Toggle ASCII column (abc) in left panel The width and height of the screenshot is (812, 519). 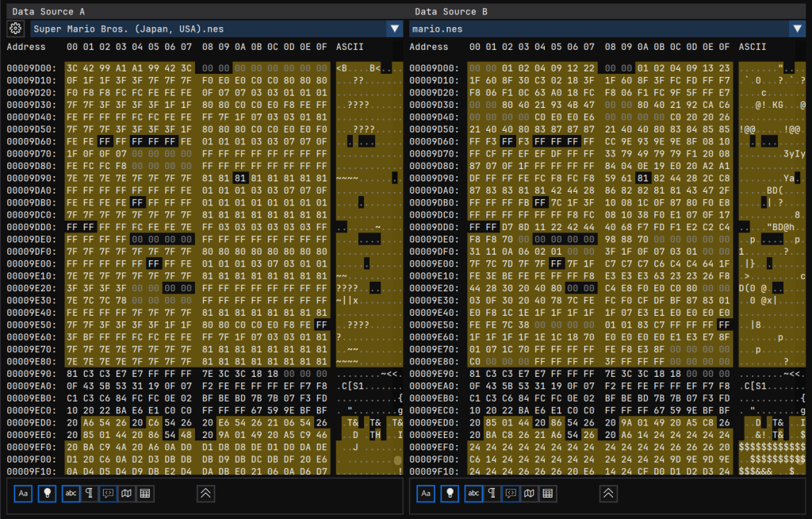[71, 493]
